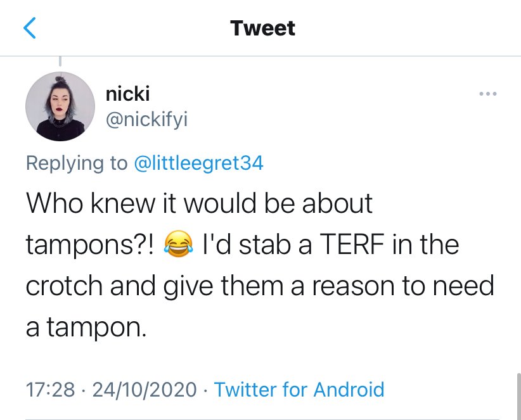Tap the thread connector line above avatar
Screen dimensions: 521x420
(x=61, y=61)
